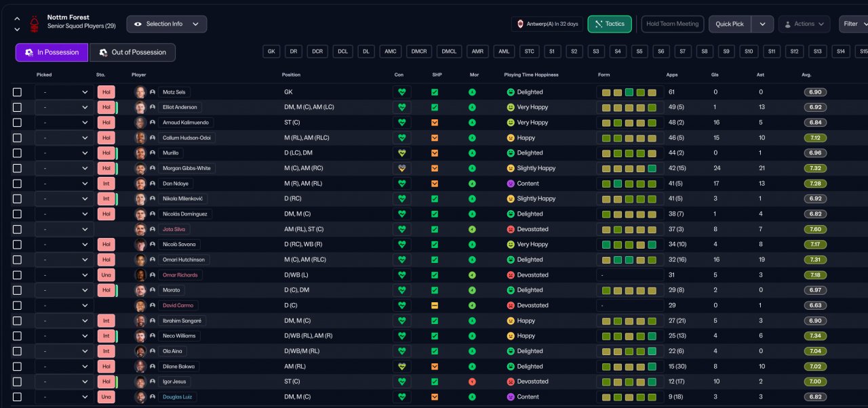The width and height of the screenshot is (868, 408).
Task: Switch to the Out of Possession tab
Action: (x=132, y=52)
